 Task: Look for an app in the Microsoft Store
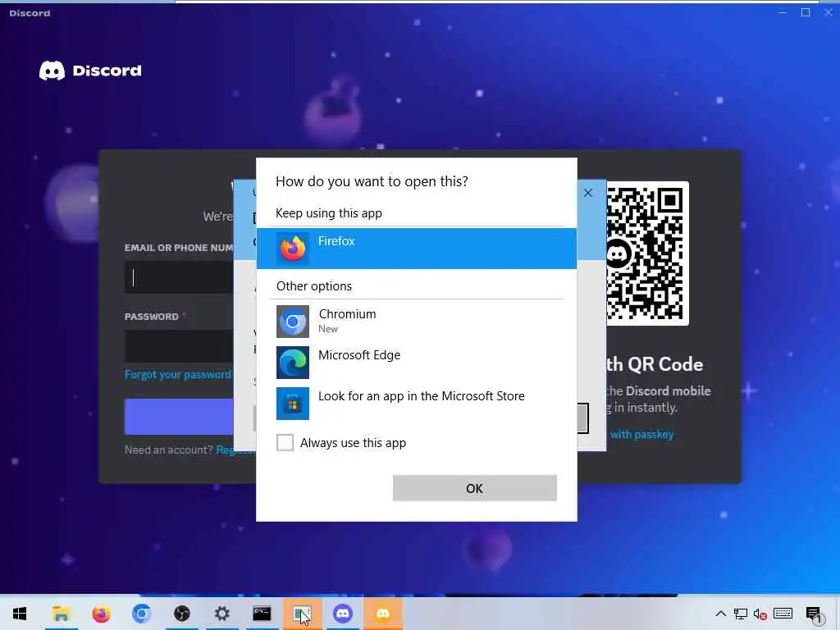416,404
